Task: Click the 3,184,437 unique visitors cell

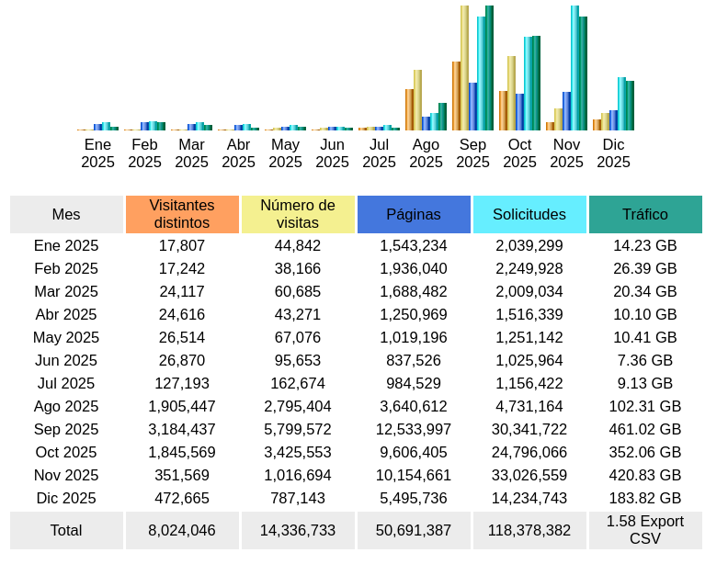Action: click(182, 429)
